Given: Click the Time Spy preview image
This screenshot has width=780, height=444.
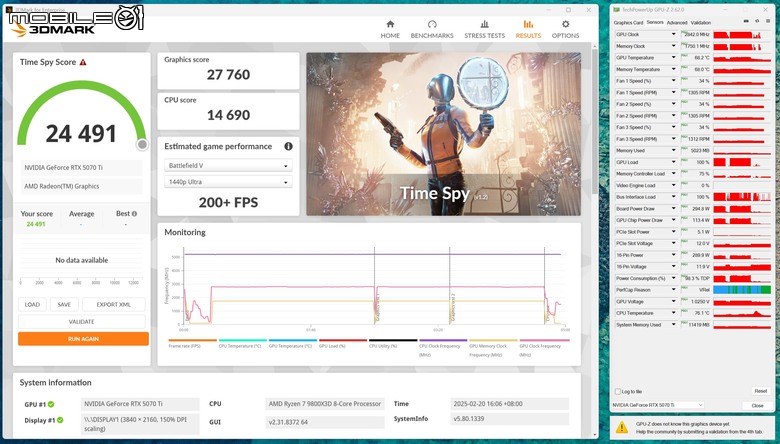Looking at the screenshot, I should [x=443, y=134].
